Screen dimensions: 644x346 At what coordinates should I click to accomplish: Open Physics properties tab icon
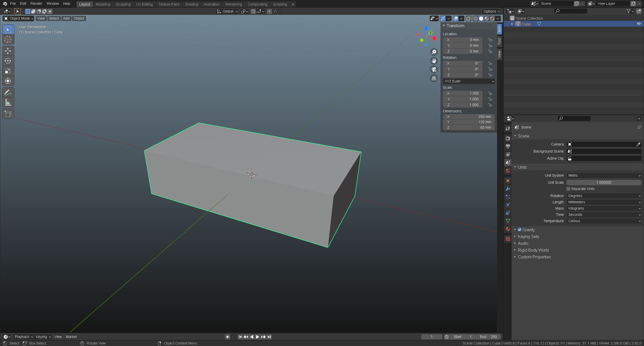pos(508,205)
